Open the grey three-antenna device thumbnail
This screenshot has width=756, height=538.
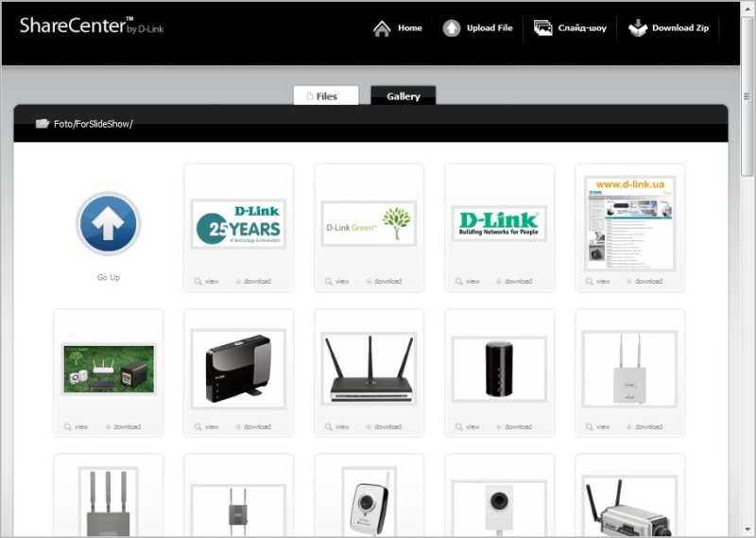(x=109, y=501)
